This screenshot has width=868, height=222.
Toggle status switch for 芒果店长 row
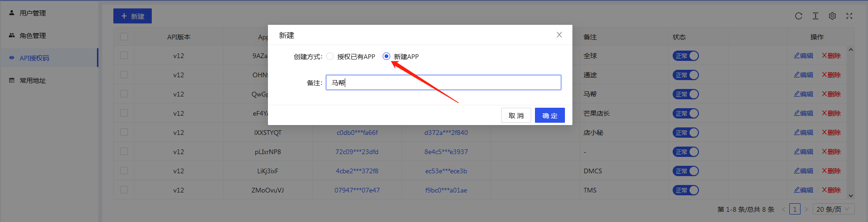tap(685, 113)
